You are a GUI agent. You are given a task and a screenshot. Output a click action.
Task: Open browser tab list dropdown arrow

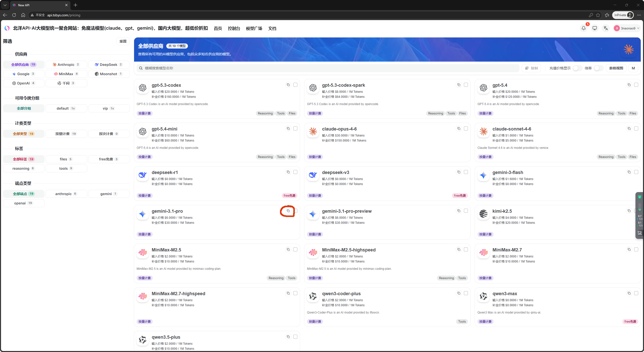click(5, 5)
